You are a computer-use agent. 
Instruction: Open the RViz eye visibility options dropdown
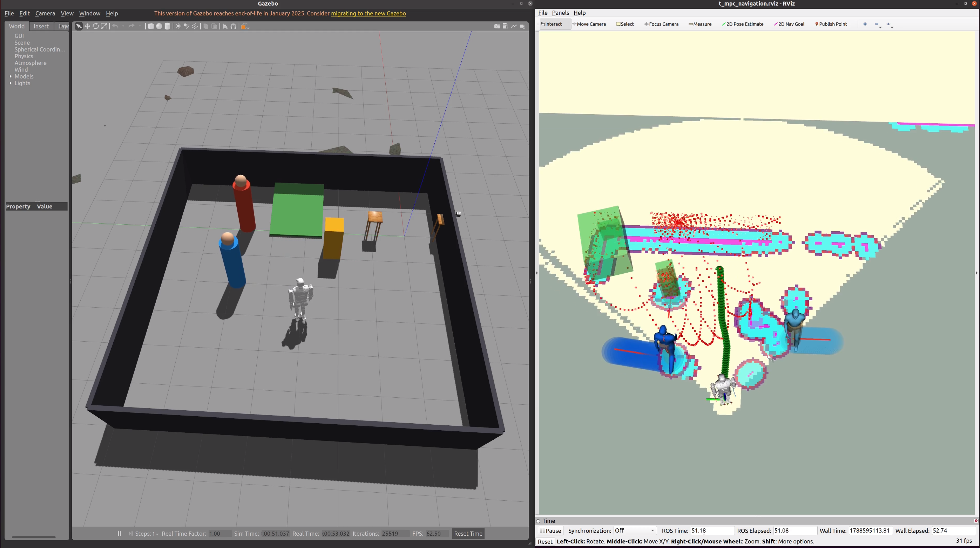point(890,25)
